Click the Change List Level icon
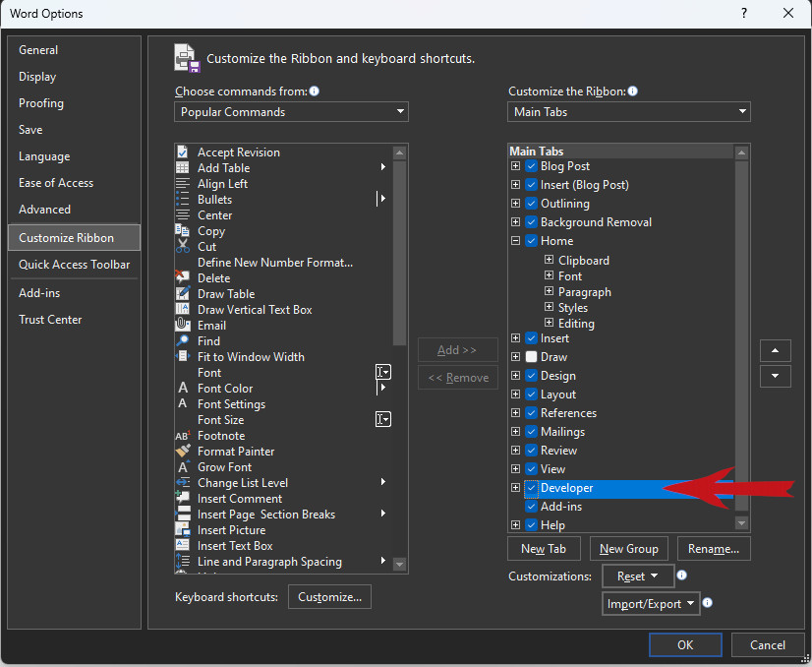 pyautogui.click(x=182, y=482)
